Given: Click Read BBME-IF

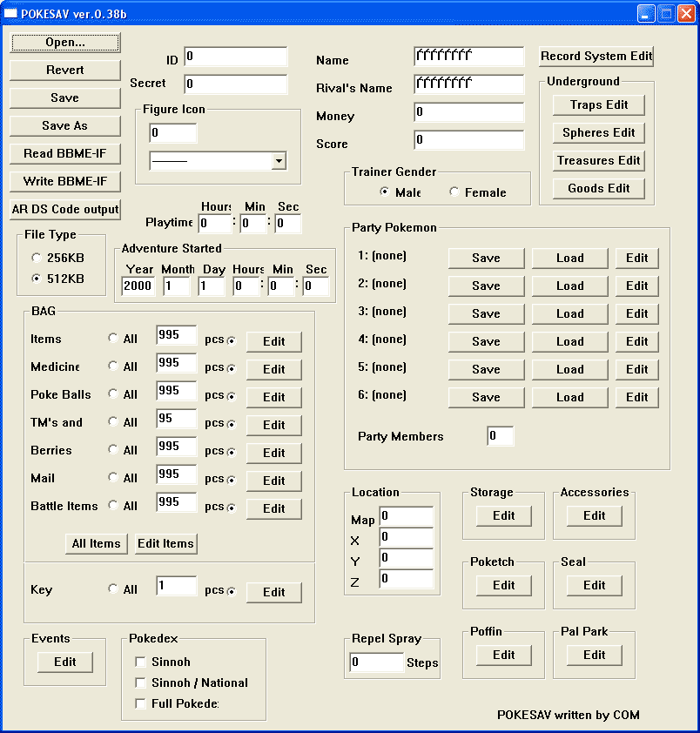Looking at the screenshot, I should pos(65,154).
